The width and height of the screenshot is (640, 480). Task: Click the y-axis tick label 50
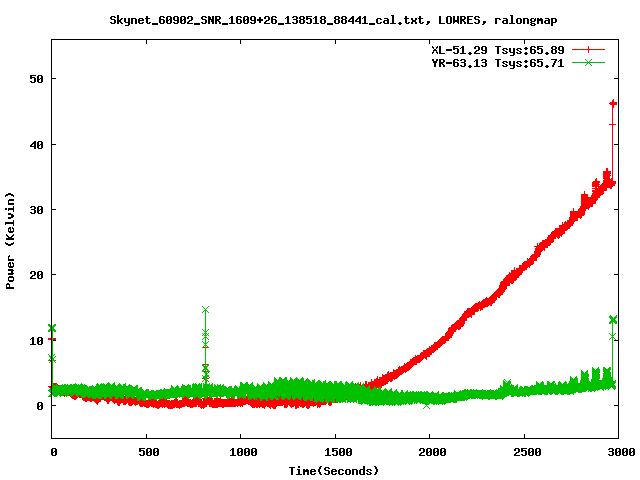click(36, 79)
